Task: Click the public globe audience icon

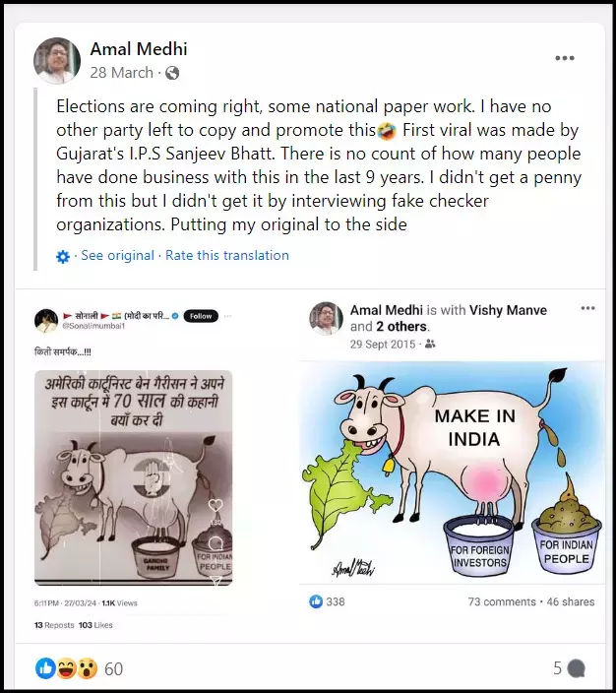Action: pos(172,73)
